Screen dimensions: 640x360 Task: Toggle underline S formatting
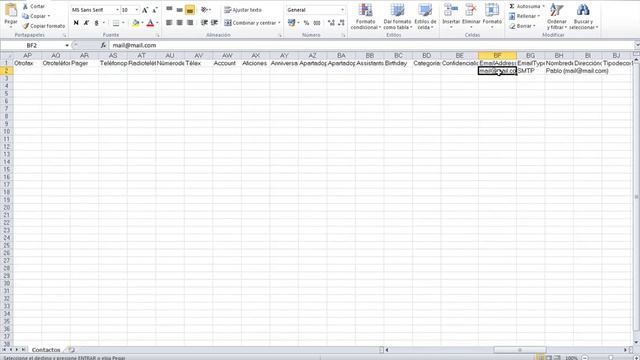[x=96, y=23]
